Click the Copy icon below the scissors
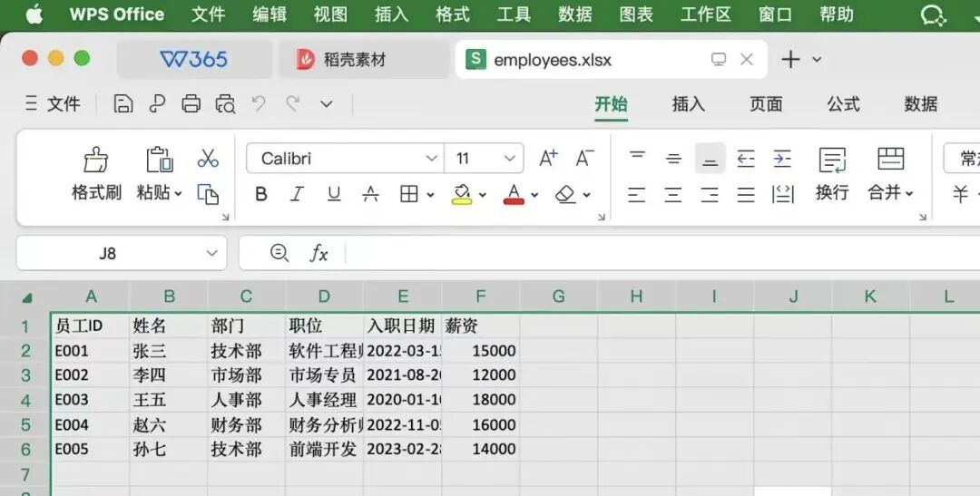The height and width of the screenshot is (496, 980). pos(208,194)
